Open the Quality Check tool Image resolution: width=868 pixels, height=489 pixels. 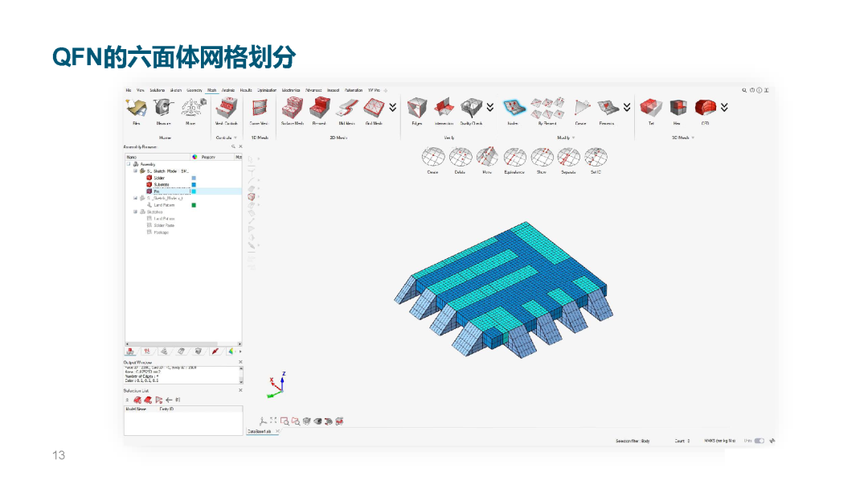coord(471,111)
